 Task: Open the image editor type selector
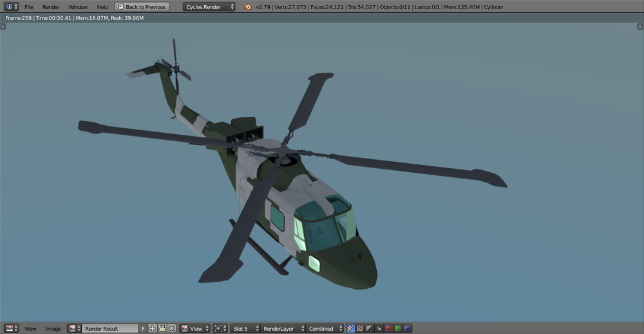[x=12, y=328]
